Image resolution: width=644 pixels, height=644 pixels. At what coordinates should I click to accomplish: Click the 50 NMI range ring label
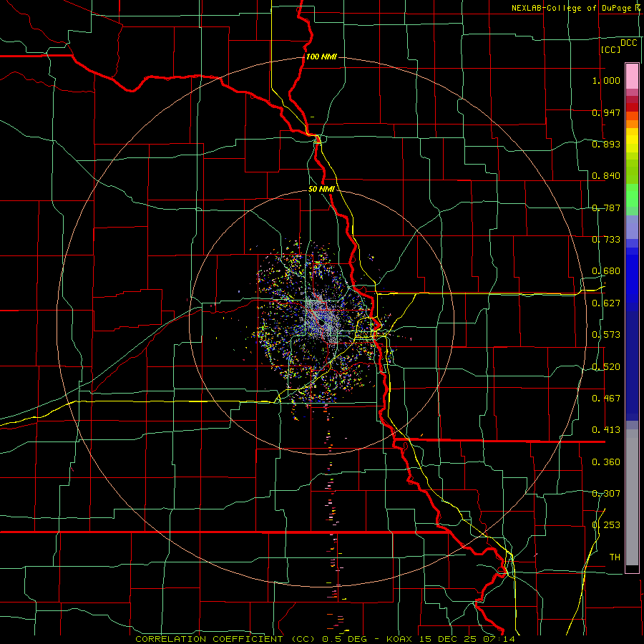click(x=321, y=190)
